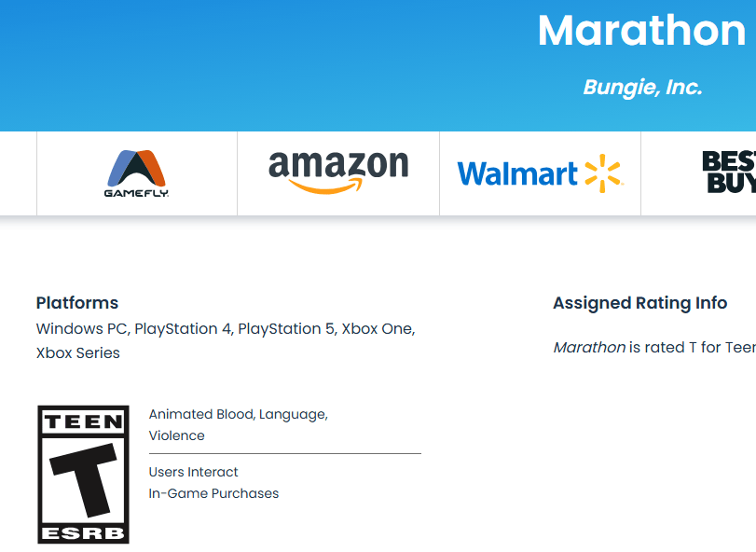The height and width of the screenshot is (552, 756).
Task: Click the italicized Marathon in rating summary
Action: point(589,347)
